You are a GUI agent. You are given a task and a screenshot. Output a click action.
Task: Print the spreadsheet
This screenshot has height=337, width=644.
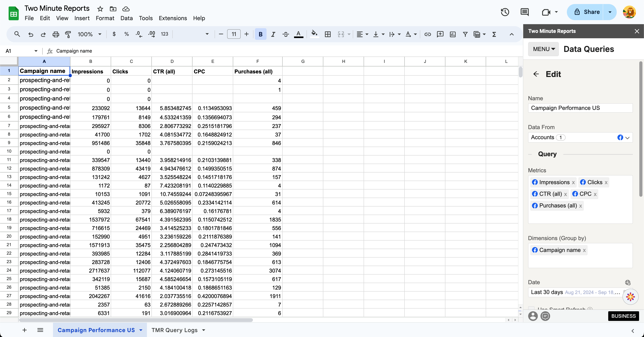tap(56, 34)
